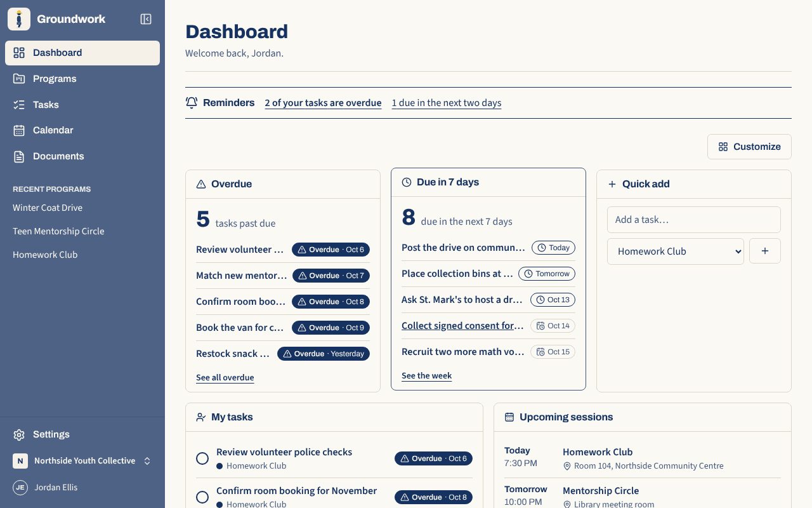The image size is (812, 508).
Task: Click the Calendar icon in sidebar
Action: point(19,130)
